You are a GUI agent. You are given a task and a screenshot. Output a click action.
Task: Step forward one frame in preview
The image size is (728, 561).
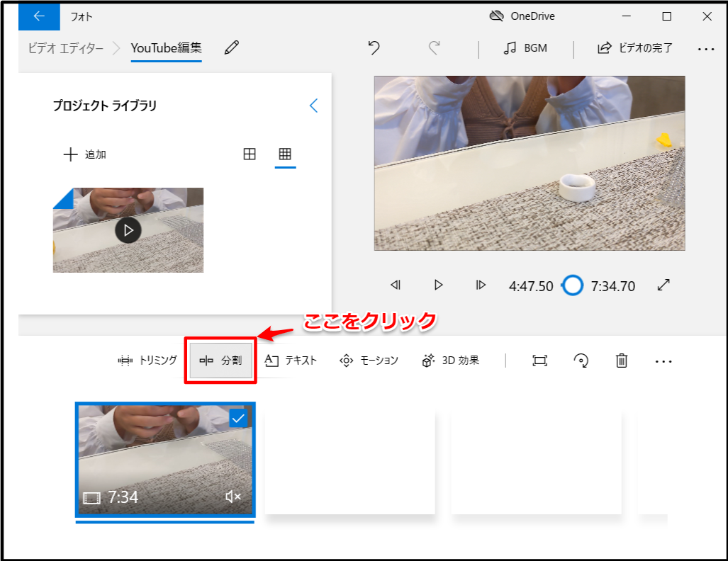481,285
